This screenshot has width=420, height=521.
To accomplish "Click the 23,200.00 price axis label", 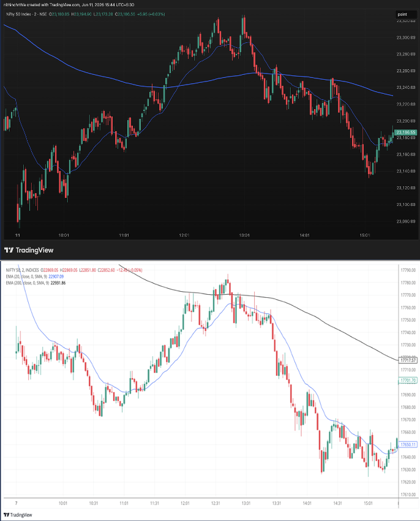I will click(x=406, y=121).
